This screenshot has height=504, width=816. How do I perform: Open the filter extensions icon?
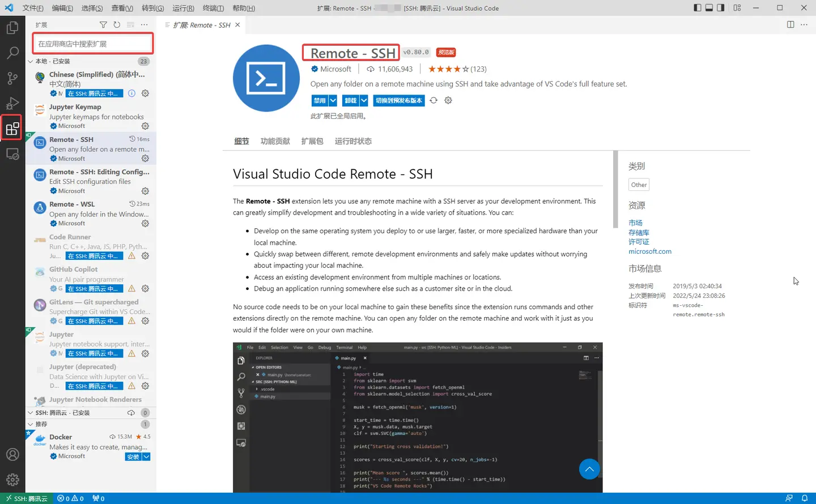click(103, 24)
